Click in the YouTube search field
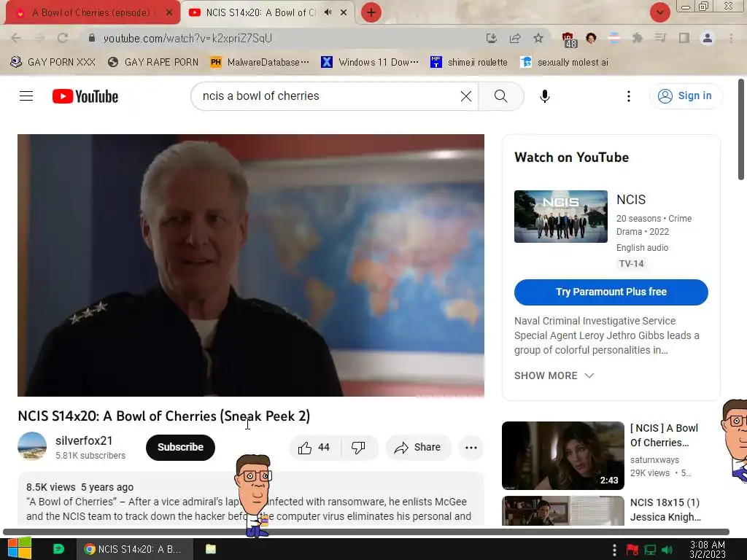 [x=329, y=96]
